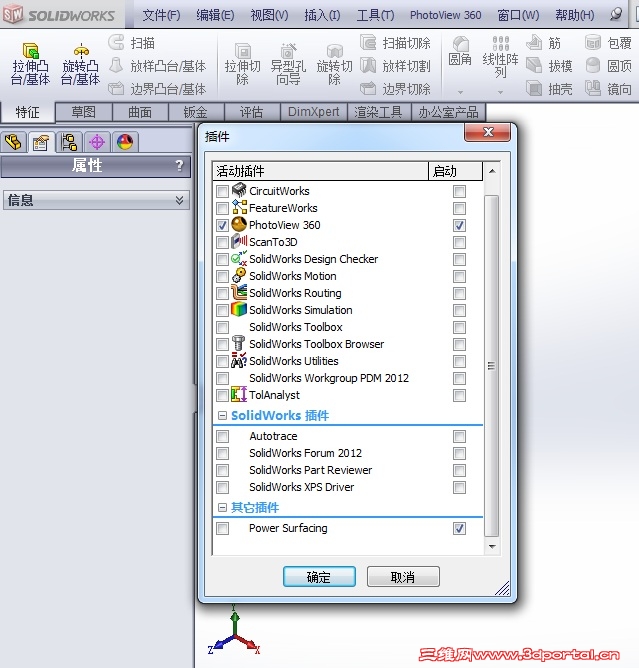The width and height of the screenshot is (639, 668).
Task: Select the Dome (圆顶) tool
Action: click(608, 66)
